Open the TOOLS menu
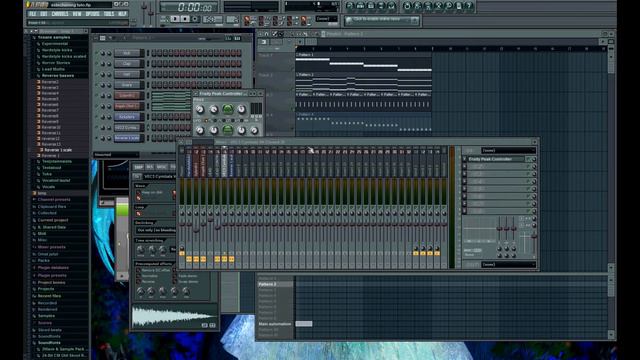This screenshot has width=640, height=360. coord(109,14)
